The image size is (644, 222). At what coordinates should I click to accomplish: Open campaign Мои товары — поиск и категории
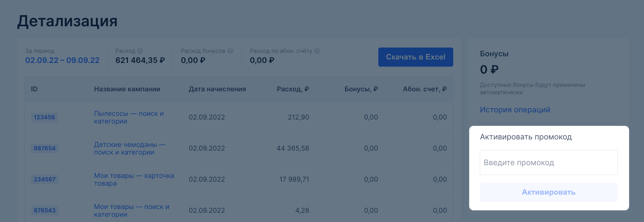(132, 211)
